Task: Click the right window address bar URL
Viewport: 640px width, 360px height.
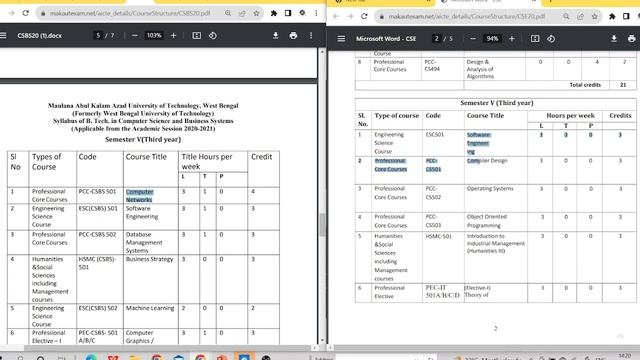Action: [467, 16]
